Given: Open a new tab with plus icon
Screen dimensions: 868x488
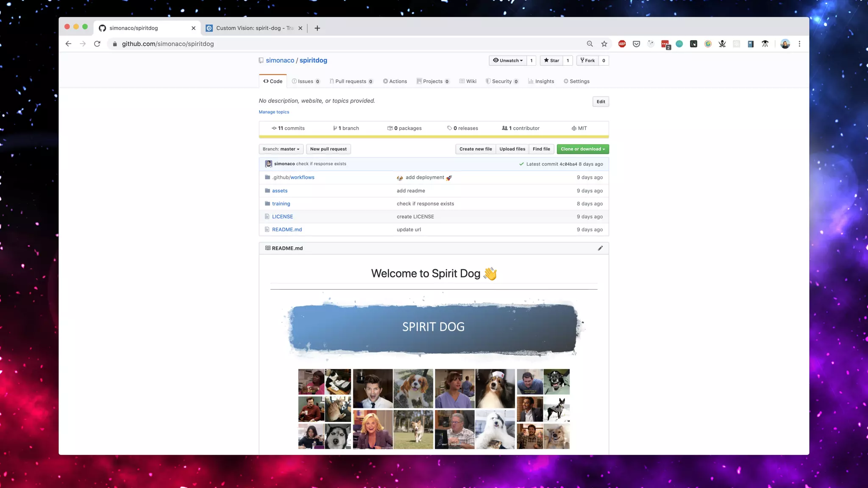Looking at the screenshot, I should coord(317,28).
